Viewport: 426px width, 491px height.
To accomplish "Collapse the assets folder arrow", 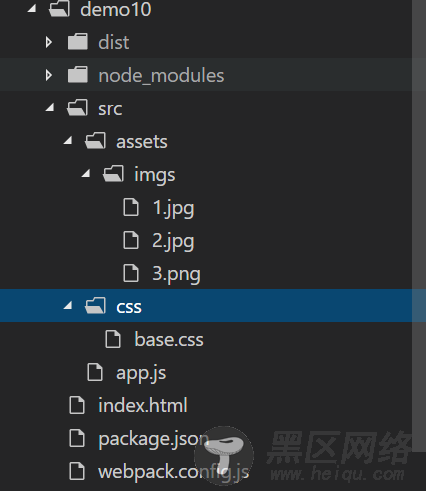I will point(68,141).
